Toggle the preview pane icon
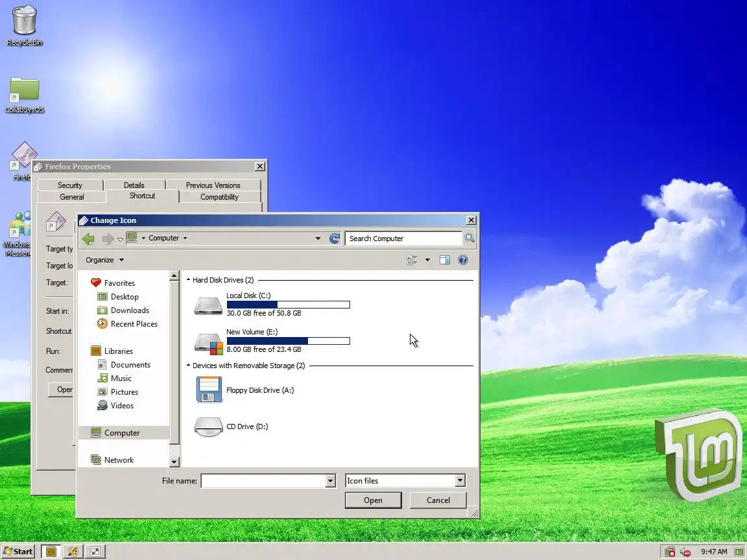 pyautogui.click(x=445, y=260)
